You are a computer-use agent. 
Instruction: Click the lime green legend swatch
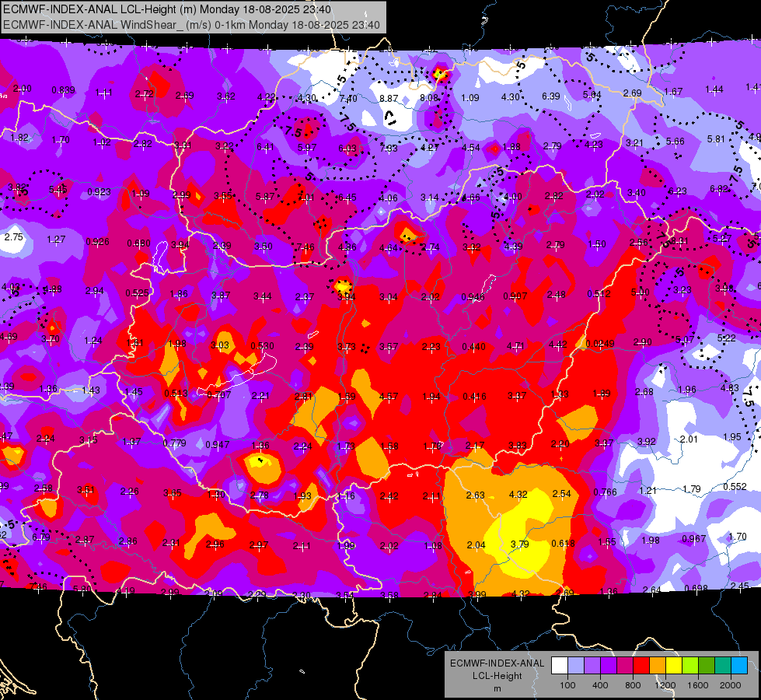pos(690,666)
